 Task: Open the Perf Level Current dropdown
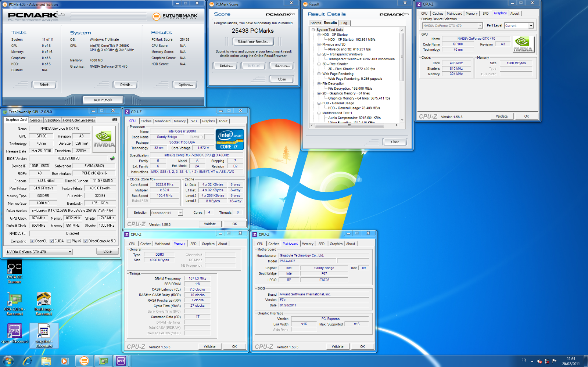click(x=519, y=26)
